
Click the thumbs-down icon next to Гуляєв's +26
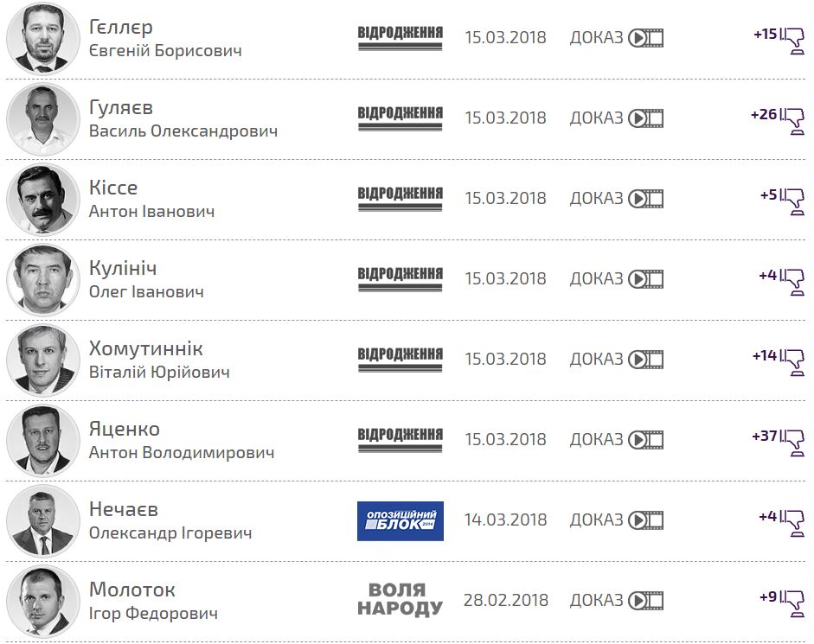point(796,121)
